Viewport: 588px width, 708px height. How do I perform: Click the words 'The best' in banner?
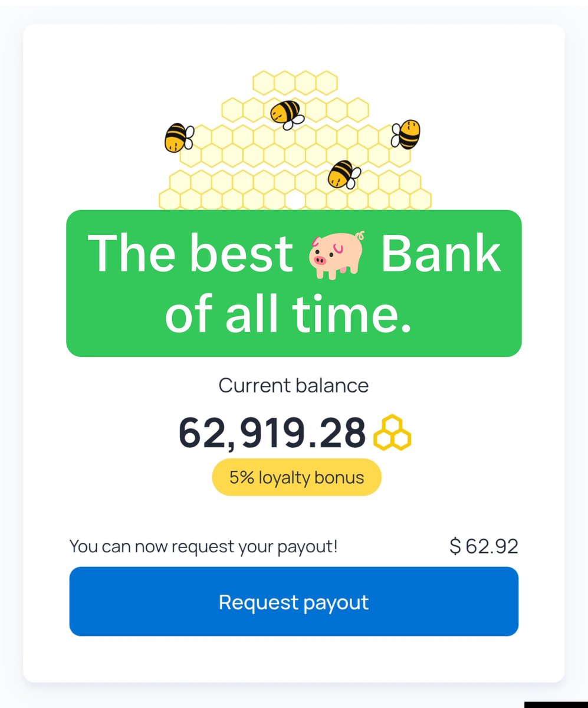point(190,254)
